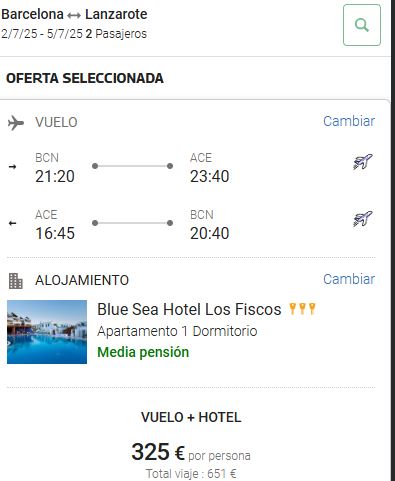Click the three keys rating icon

click(302, 309)
